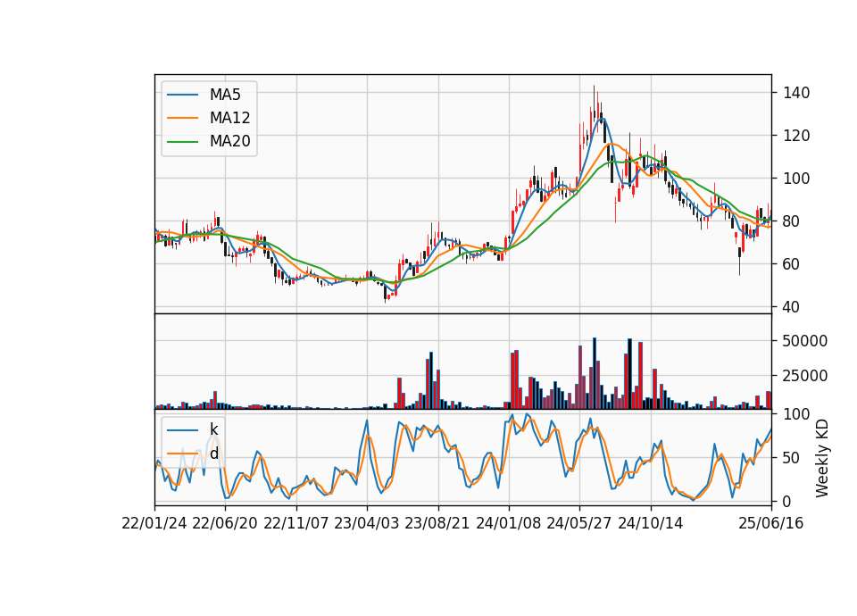Click the 0 tick on KD axis

coord(787,501)
